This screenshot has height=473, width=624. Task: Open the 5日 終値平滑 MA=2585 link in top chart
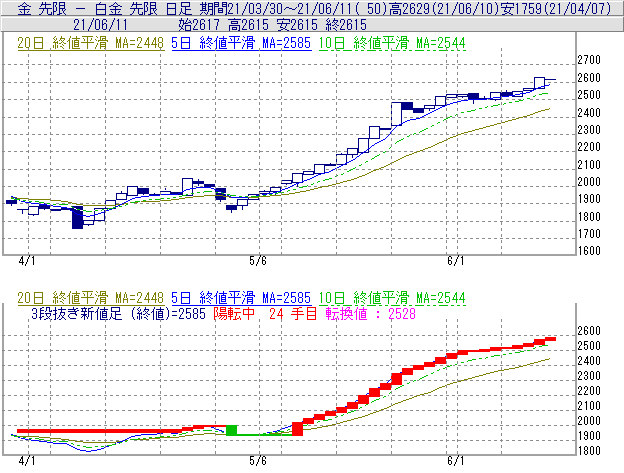pos(241,43)
